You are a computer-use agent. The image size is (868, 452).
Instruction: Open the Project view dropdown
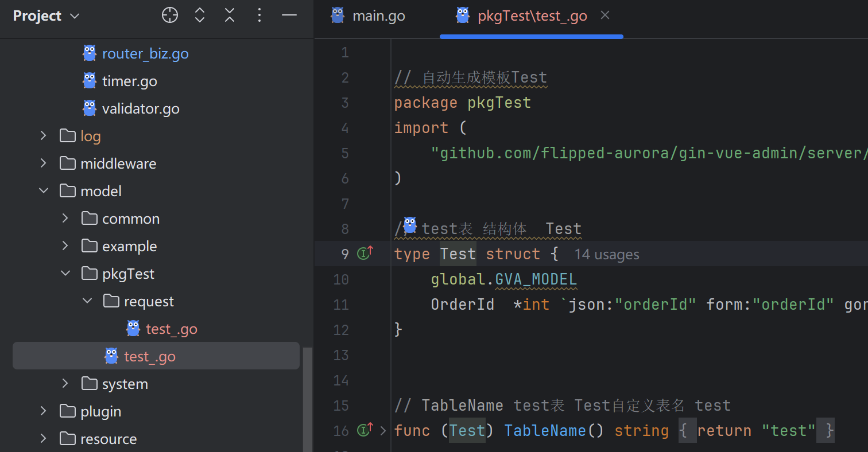coord(46,15)
